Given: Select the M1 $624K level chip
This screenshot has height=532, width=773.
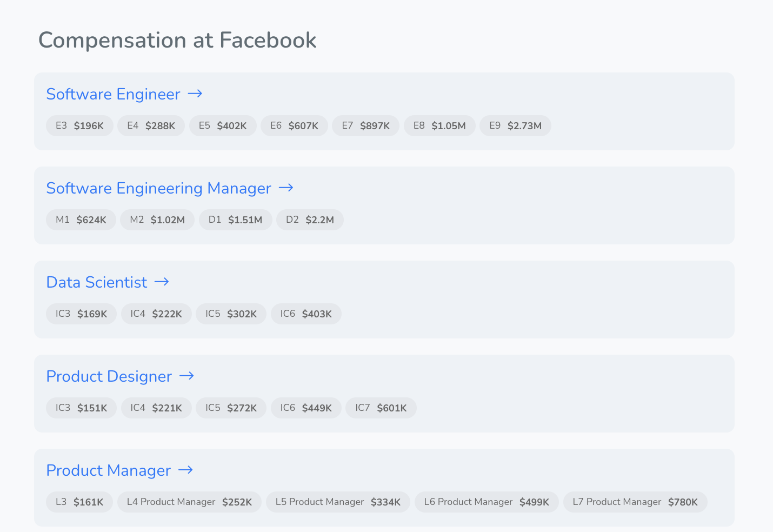Looking at the screenshot, I should click(81, 220).
